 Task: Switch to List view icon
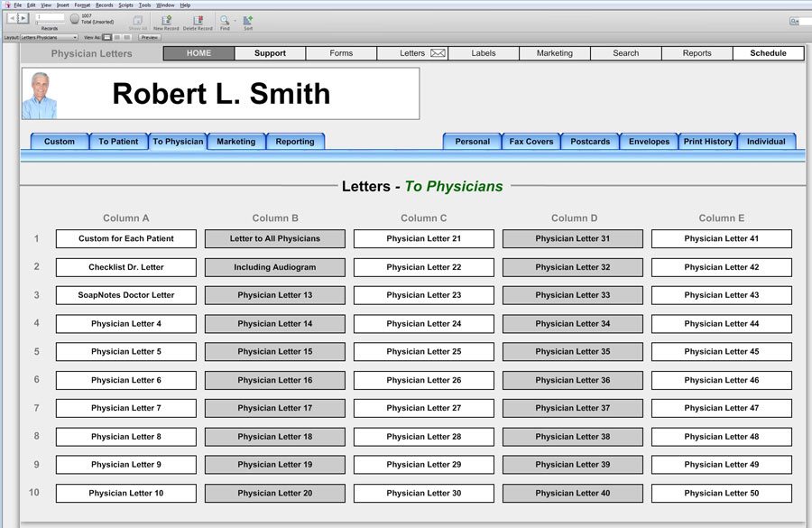point(117,37)
